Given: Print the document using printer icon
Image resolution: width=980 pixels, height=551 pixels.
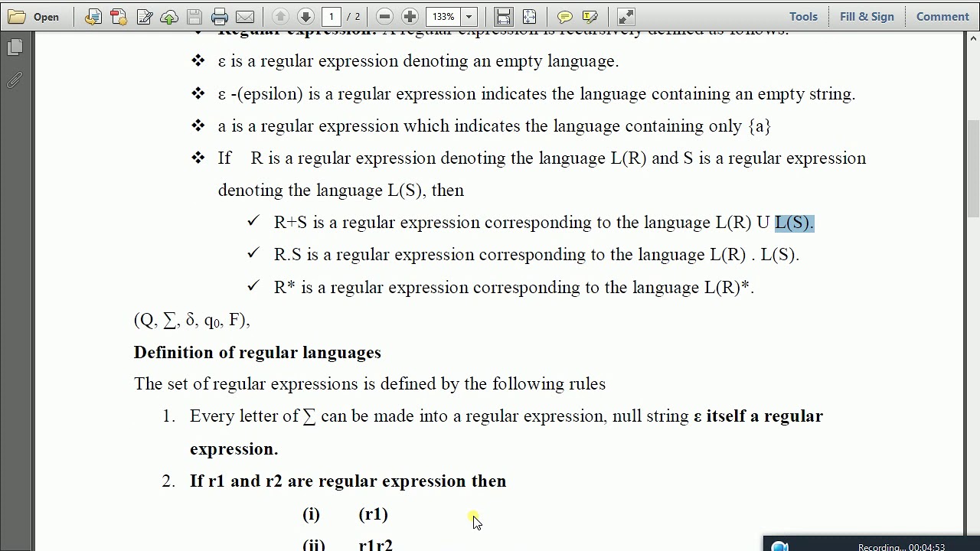Looking at the screenshot, I should pos(220,16).
